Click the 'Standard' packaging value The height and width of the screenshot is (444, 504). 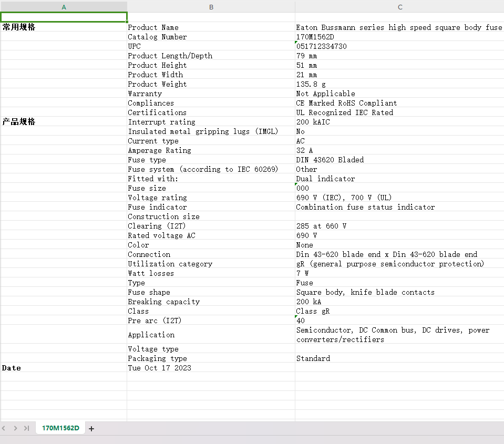(x=399, y=358)
